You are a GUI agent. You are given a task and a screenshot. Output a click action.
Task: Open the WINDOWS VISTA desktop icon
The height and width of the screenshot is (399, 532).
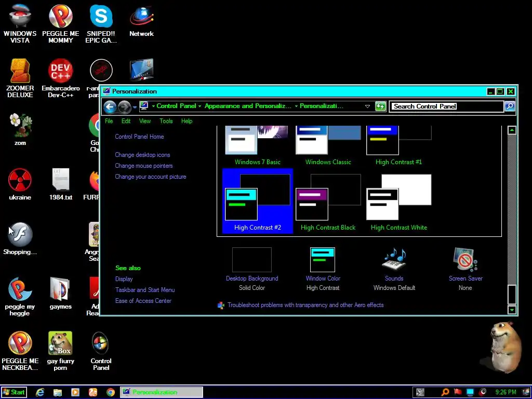pos(20,24)
